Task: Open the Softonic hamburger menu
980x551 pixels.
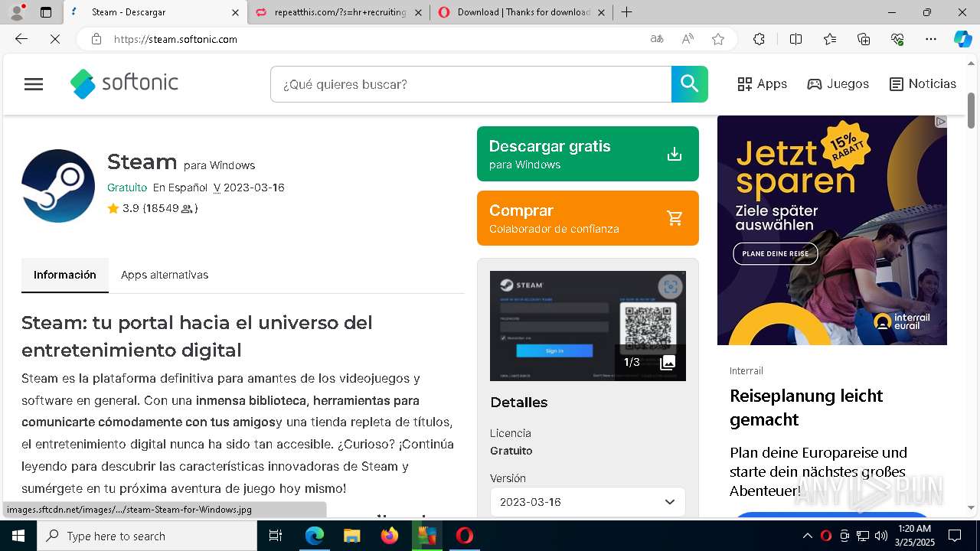Action: [34, 84]
